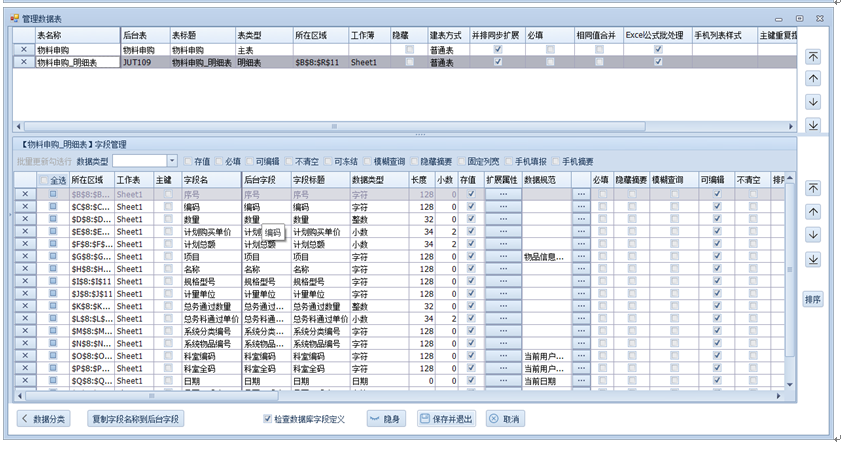Delete the 计划购买单价 field row
The height and width of the screenshot is (455, 855).
pyautogui.click(x=25, y=232)
